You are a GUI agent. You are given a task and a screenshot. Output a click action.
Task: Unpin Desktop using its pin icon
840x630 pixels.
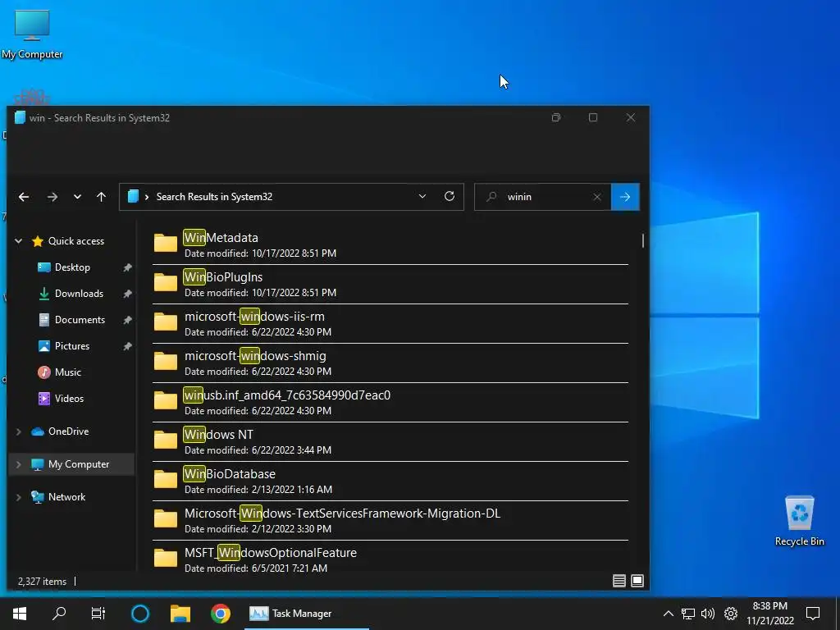(127, 267)
